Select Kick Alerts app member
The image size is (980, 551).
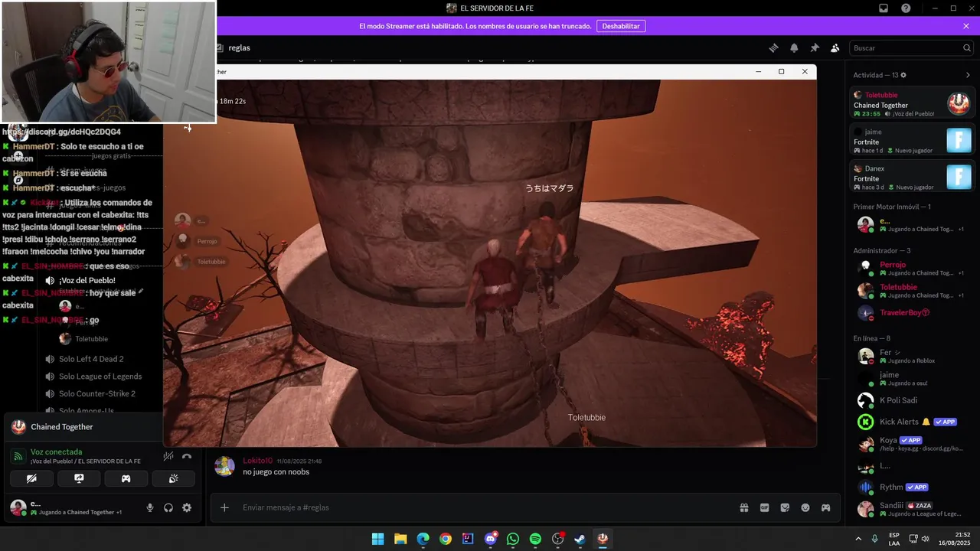click(x=913, y=422)
